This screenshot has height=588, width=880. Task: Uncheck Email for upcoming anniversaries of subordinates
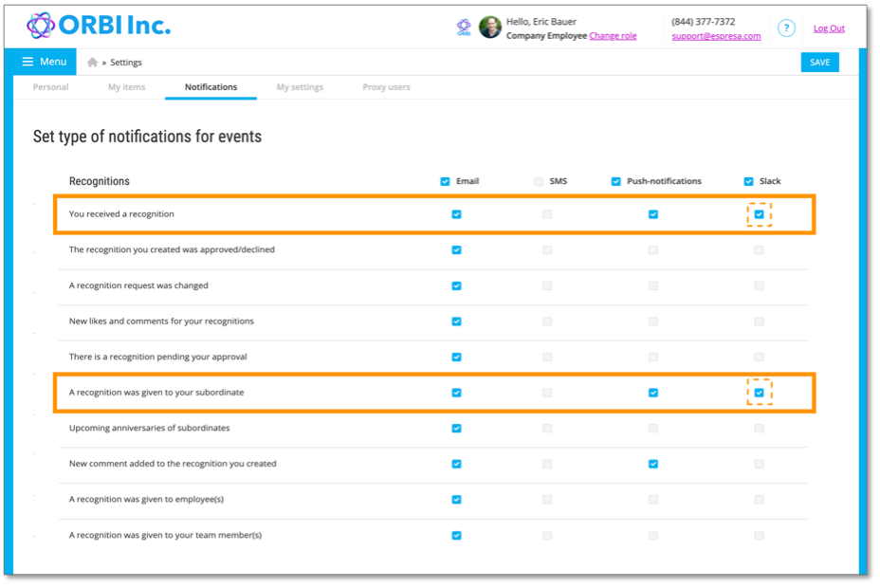point(457,429)
